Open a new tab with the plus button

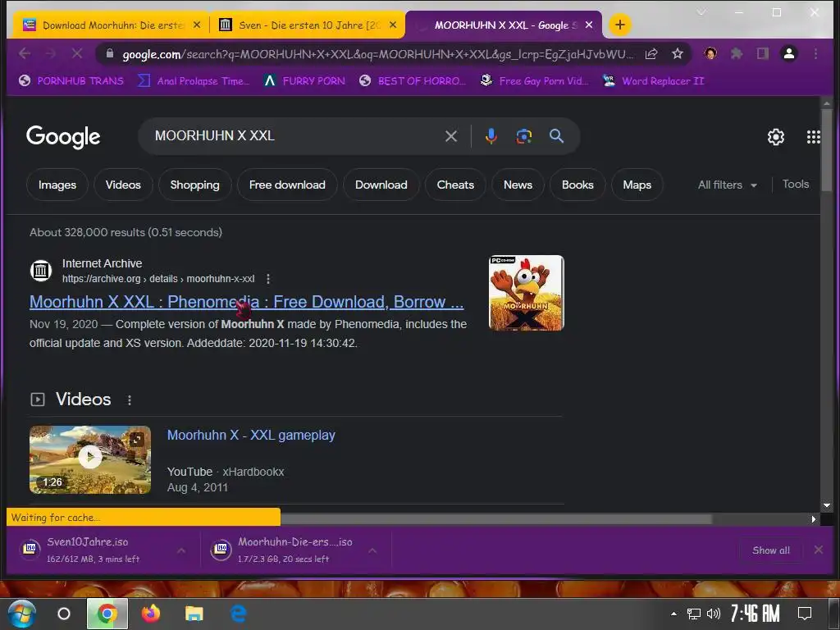(620, 25)
